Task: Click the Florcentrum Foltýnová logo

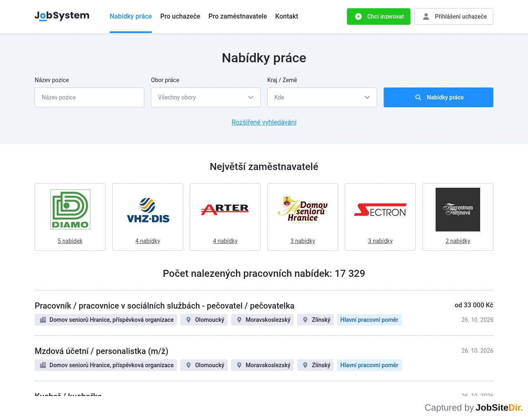Action: pyautogui.click(x=458, y=210)
